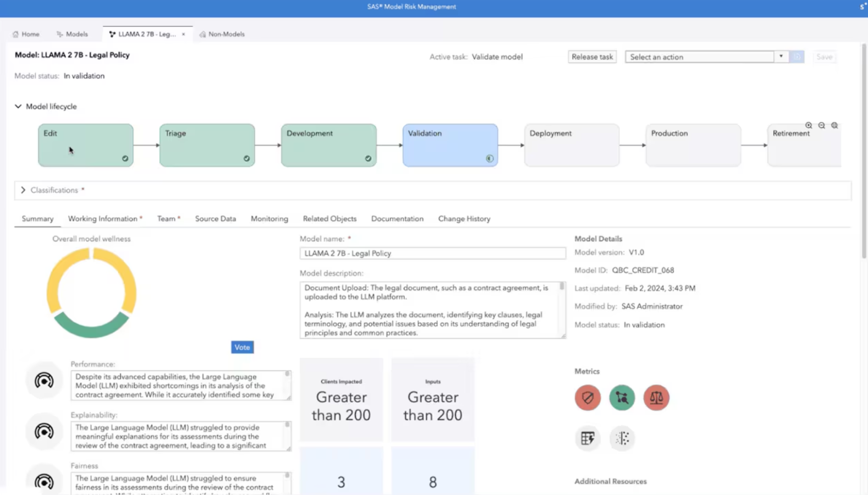Collapse the Model lifecycle section
868x495 pixels.
point(18,106)
